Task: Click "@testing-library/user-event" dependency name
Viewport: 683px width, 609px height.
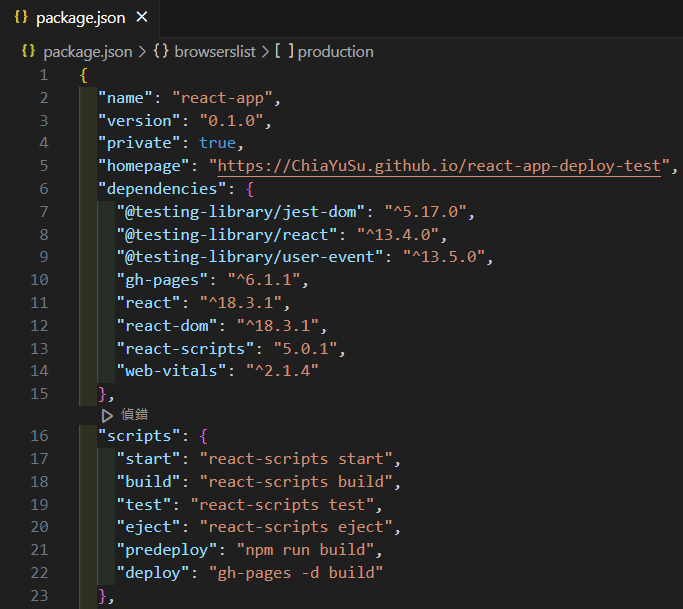Action: pos(250,257)
